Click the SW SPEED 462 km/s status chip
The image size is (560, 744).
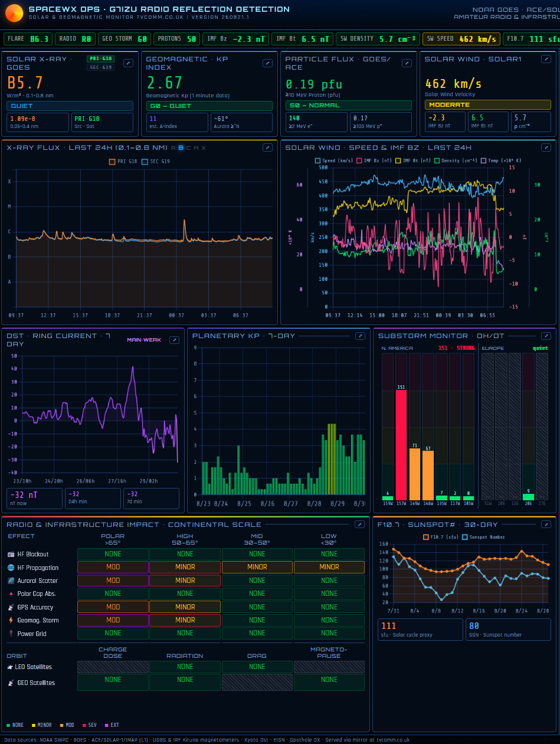pos(461,39)
